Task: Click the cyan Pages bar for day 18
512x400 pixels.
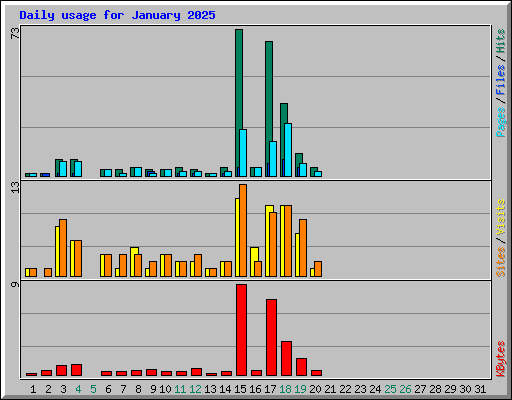Action: click(288, 150)
